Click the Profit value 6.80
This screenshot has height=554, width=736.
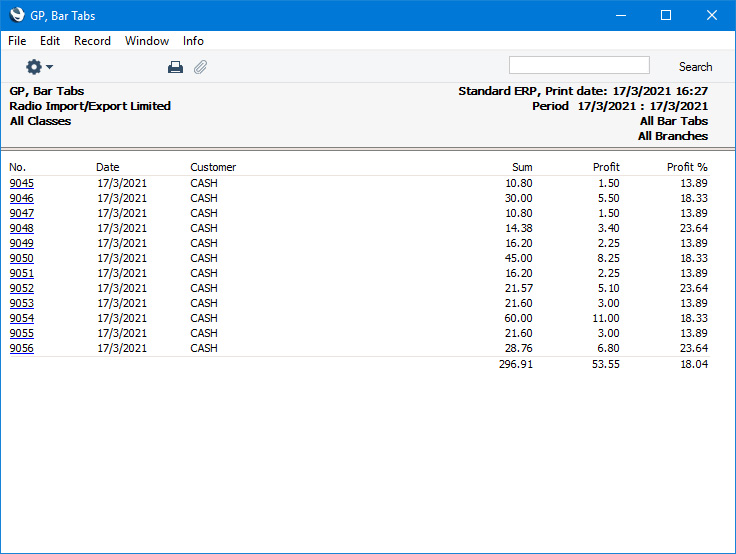(x=608, y=348)
